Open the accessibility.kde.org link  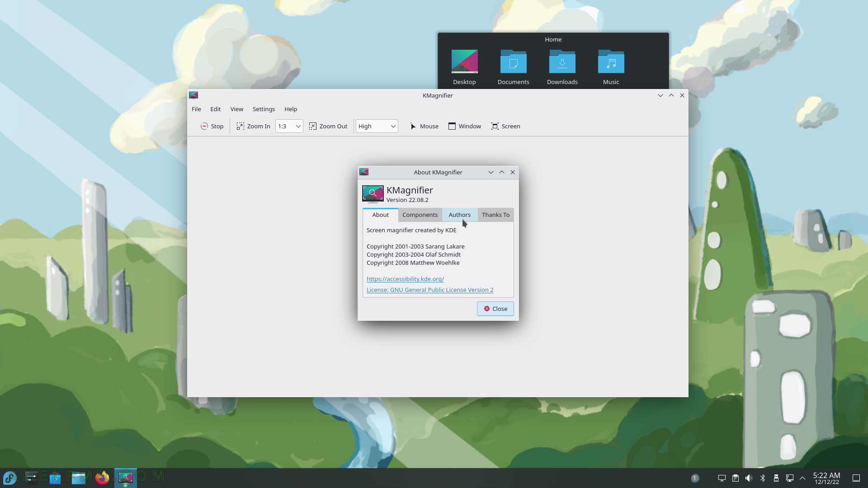click(x=405, y=279)
